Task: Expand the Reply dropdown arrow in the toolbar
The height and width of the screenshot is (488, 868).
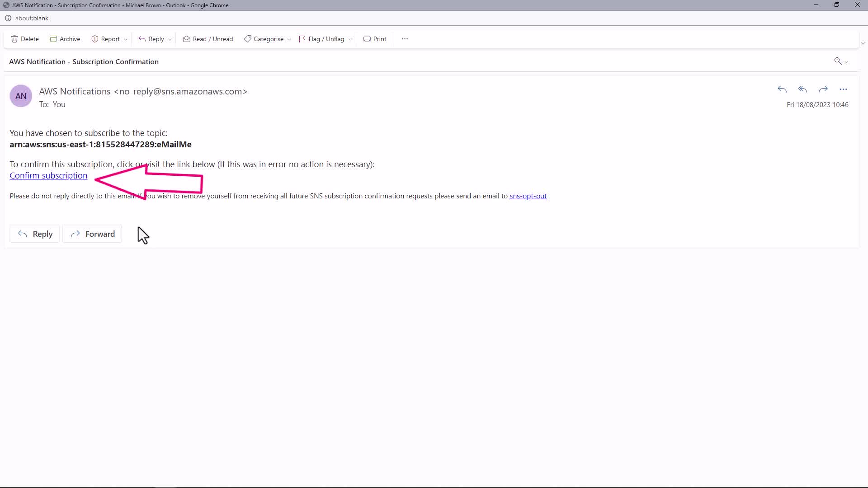Action: [170, 39]
